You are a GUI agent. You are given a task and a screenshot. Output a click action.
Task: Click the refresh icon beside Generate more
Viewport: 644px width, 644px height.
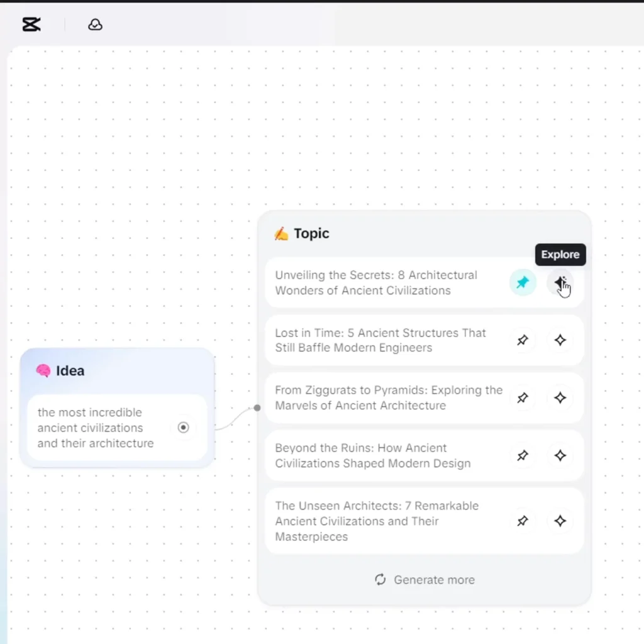click(x=380, y=579)
